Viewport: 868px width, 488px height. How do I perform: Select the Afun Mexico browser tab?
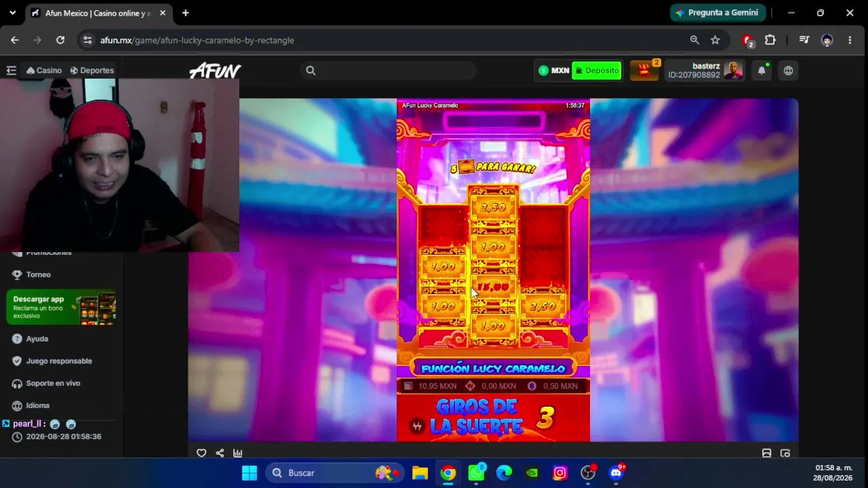point(99,13)
